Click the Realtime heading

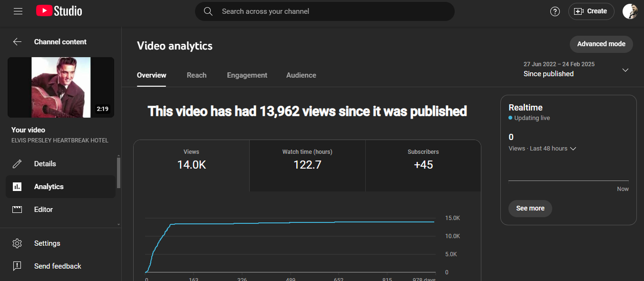click(x=526, y=108)
